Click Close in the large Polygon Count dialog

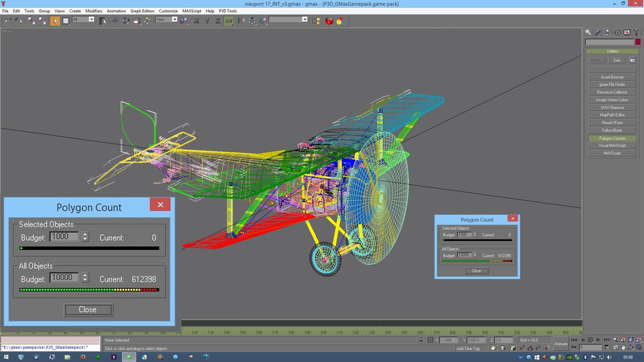[88, 310]
